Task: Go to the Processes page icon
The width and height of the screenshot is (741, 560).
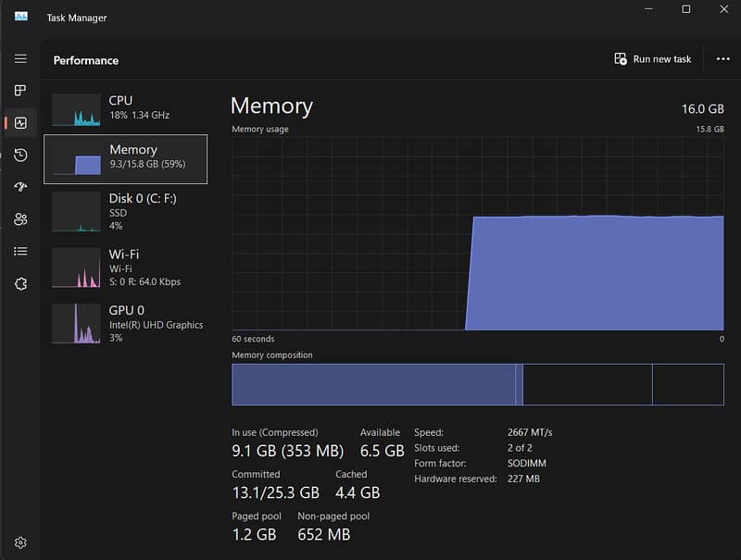Action: click(x=20, y=91)
